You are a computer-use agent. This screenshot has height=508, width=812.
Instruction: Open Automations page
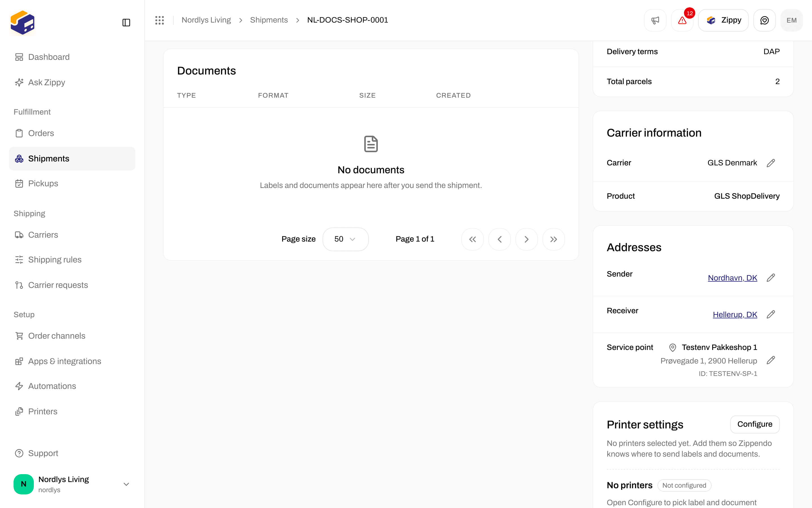pyautogui.click(x=72, y=386)
